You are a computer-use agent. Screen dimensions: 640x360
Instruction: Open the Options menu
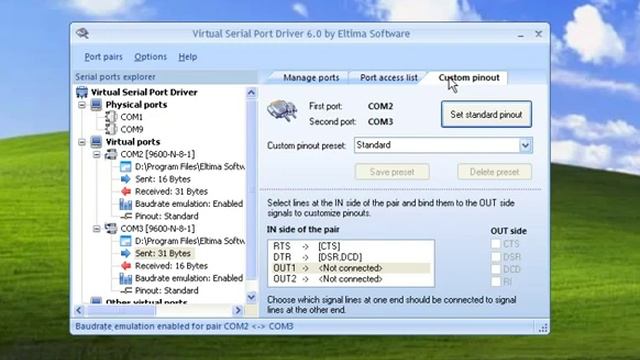(150, 57)
